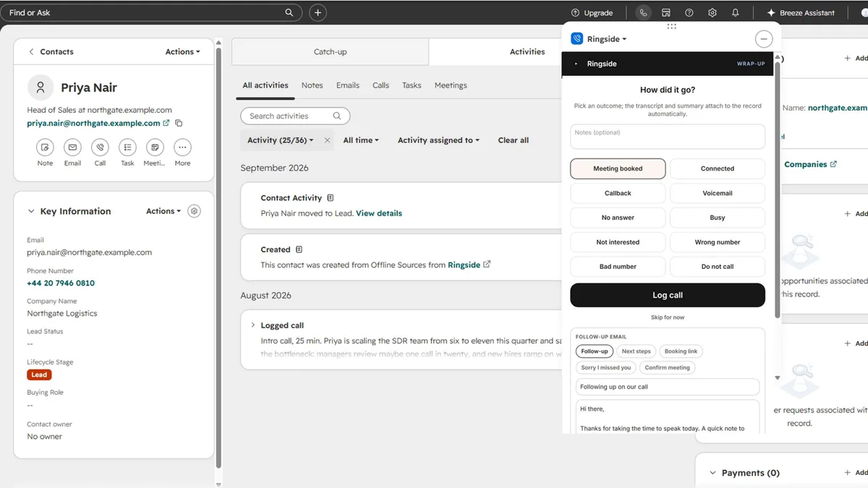Click the Call action icon

100,147
